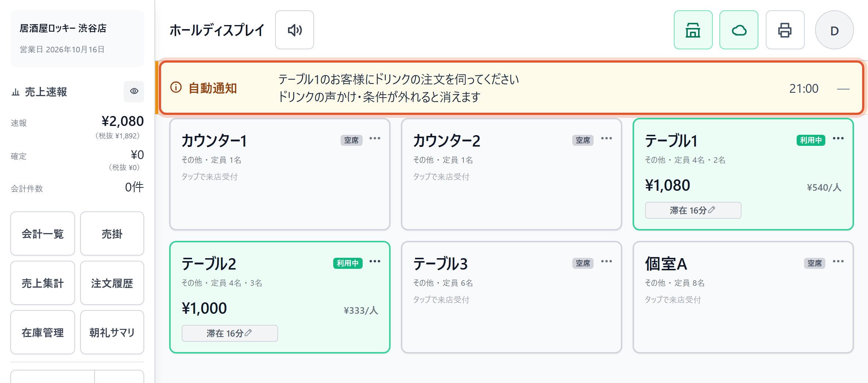Toggle sales report visibility with the eye icon
The width and height of the screenshot is (868, 383).
click(134, 91)
